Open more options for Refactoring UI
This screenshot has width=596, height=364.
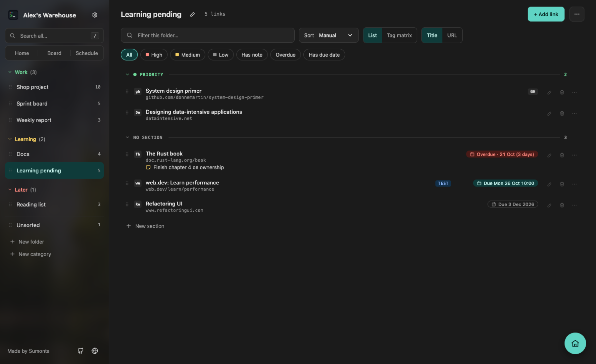point(574,205)
